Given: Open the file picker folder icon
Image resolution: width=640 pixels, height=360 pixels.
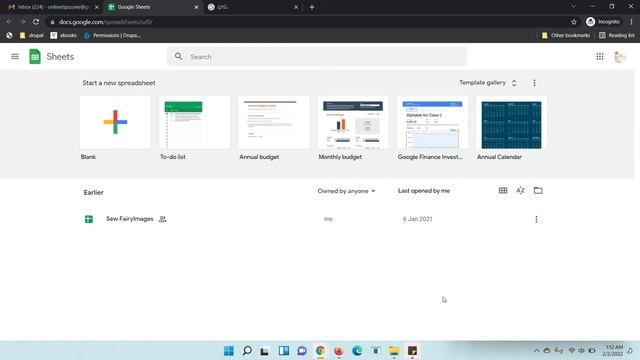Looking at the screenshot, I should [538, 191].
